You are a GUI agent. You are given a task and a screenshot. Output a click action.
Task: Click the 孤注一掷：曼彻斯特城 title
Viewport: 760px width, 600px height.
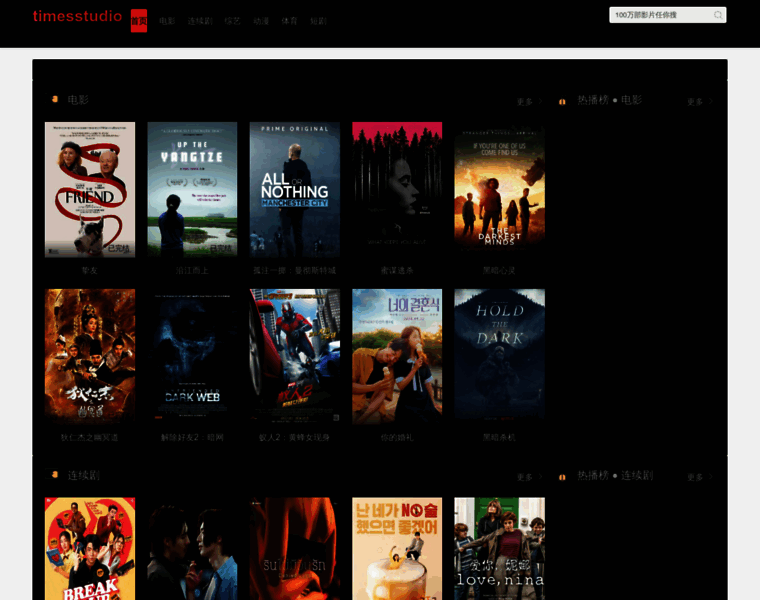pos(295,270)
